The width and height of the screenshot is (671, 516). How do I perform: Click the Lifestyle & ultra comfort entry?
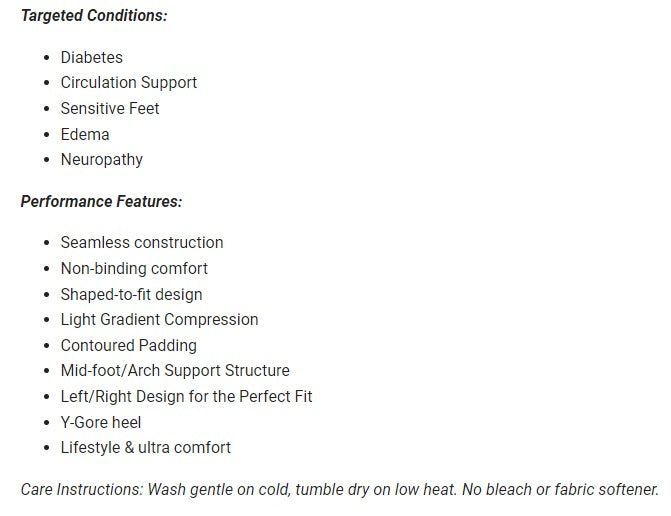146,448
